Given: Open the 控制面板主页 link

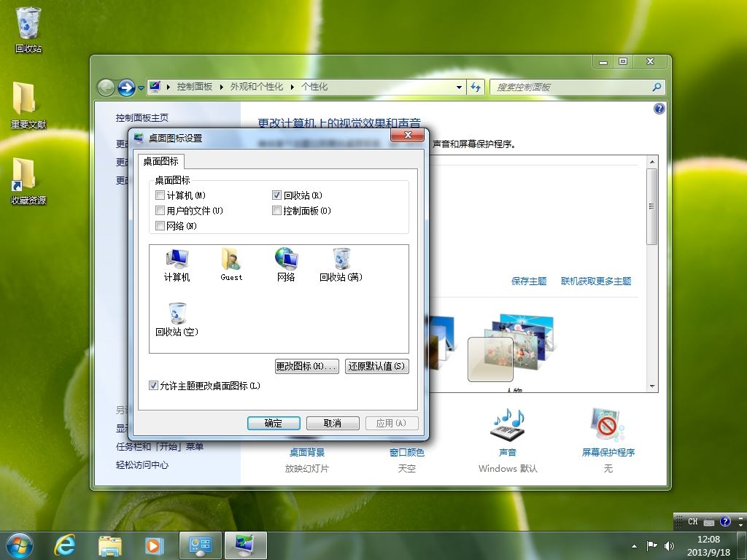Looking at the screenshot, I should point(142,117).
